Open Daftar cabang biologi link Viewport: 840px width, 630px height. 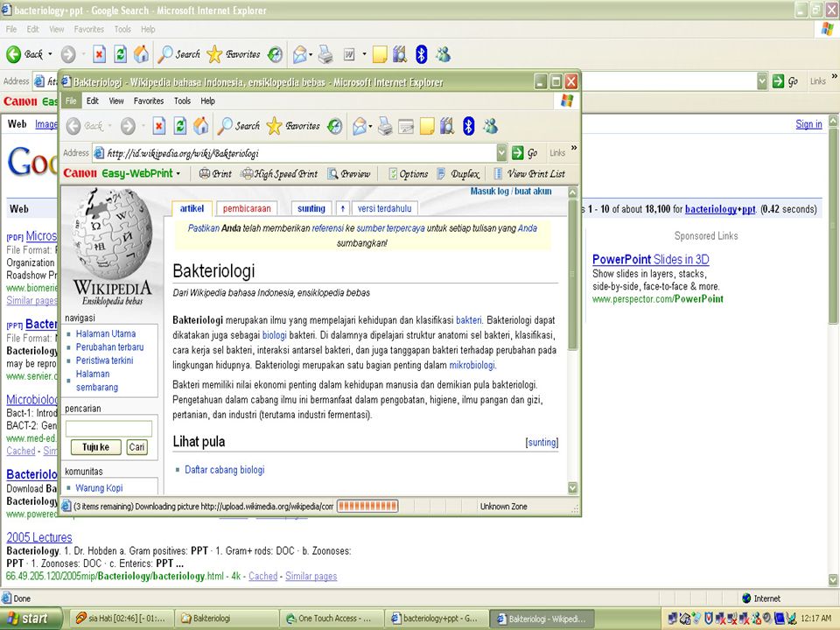pos(225,470)
